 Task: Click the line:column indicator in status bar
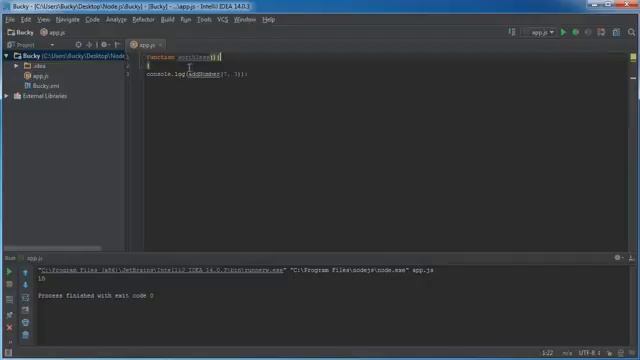(547, 353)
